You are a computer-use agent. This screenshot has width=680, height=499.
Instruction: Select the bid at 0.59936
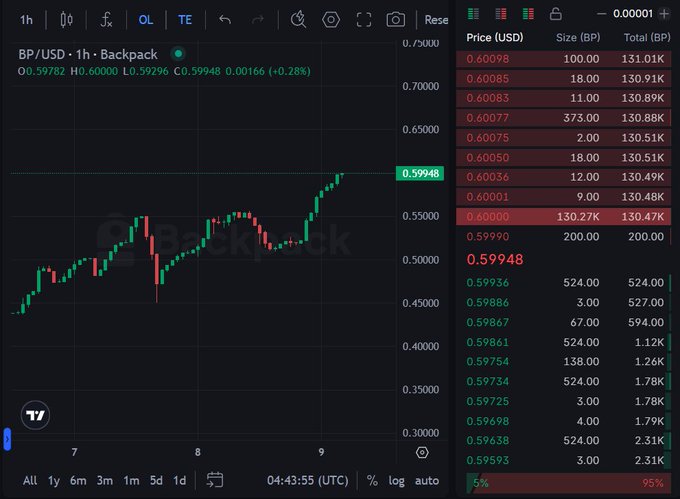click(x=564, y=283)
